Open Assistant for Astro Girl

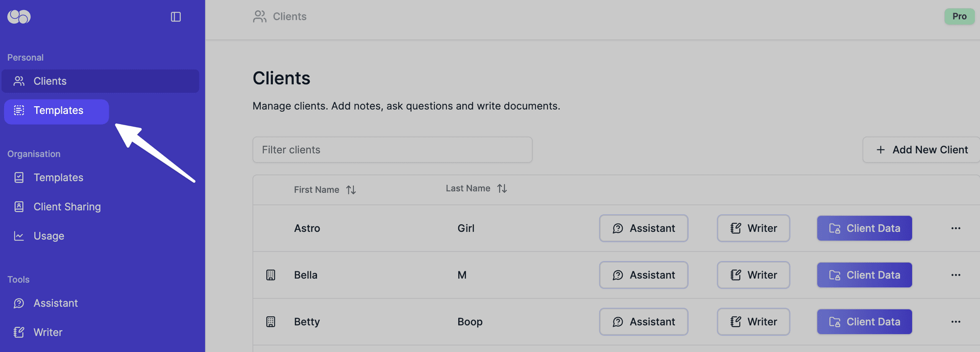pos(643,228)
